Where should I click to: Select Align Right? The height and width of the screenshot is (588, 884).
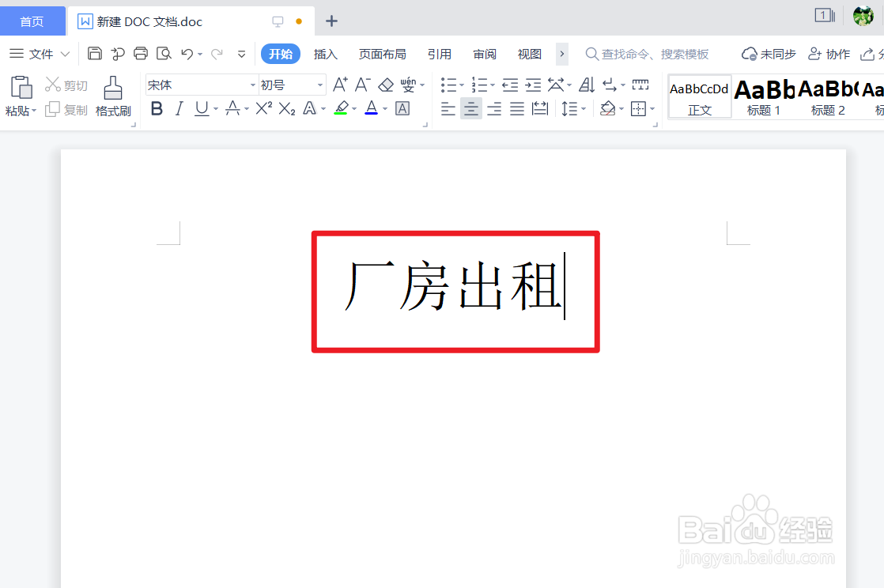point(494,108)
